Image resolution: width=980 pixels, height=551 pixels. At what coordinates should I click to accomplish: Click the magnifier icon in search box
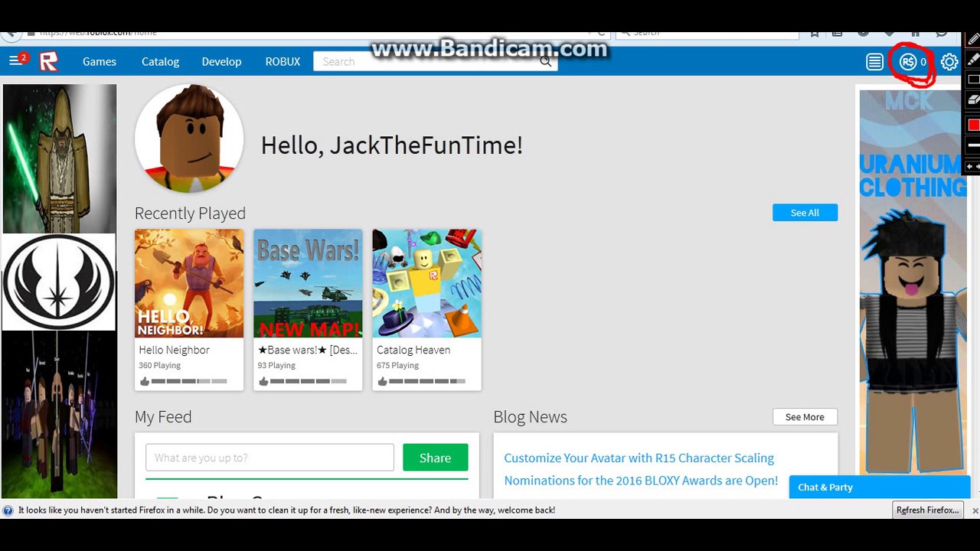click(545, 61)
